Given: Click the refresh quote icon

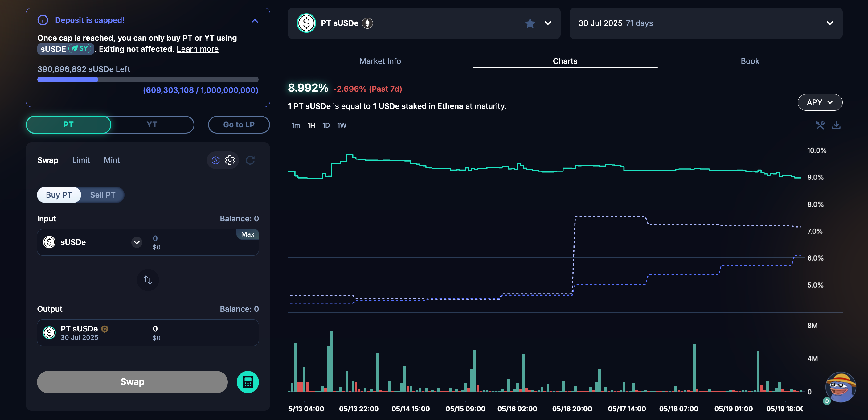Looking at the screenshot, I should point(250,160).
